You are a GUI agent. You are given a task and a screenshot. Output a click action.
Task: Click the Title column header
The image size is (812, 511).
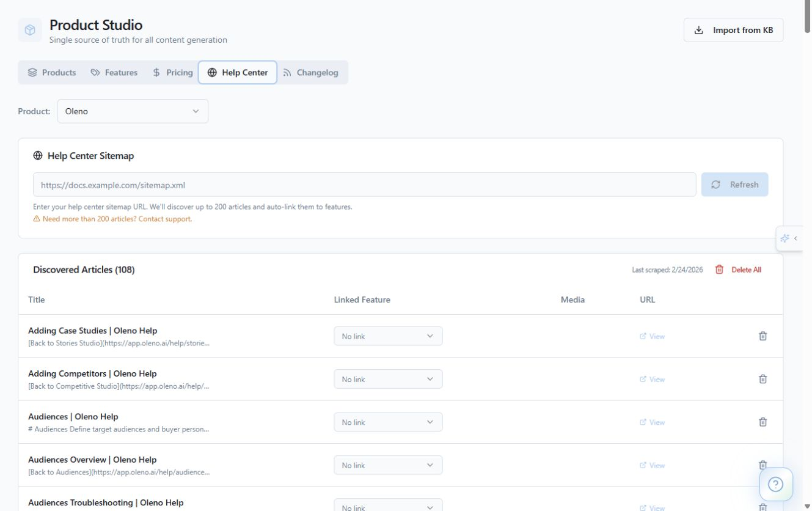[x=37, y=300]
